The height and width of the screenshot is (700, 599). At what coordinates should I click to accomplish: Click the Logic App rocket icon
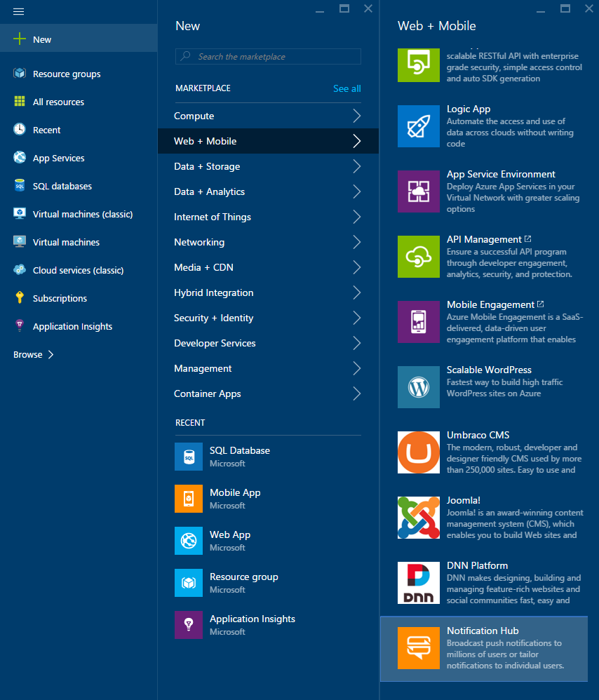(x=419, y=126)
